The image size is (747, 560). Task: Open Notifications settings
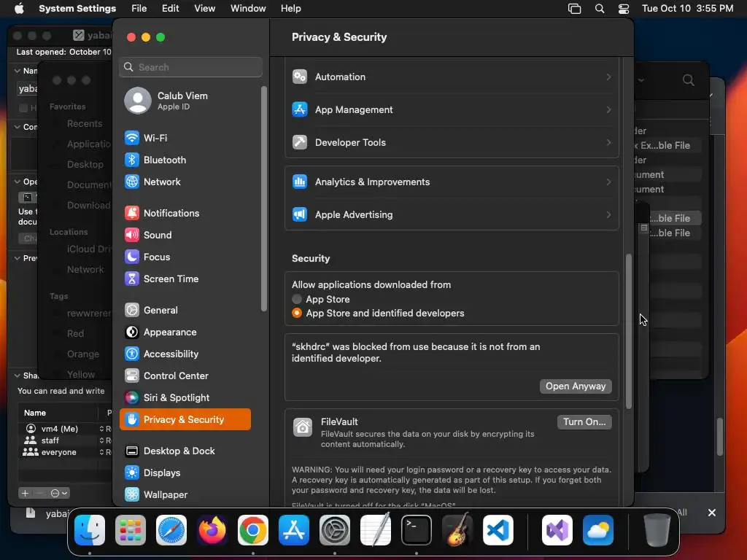point(185,214)
